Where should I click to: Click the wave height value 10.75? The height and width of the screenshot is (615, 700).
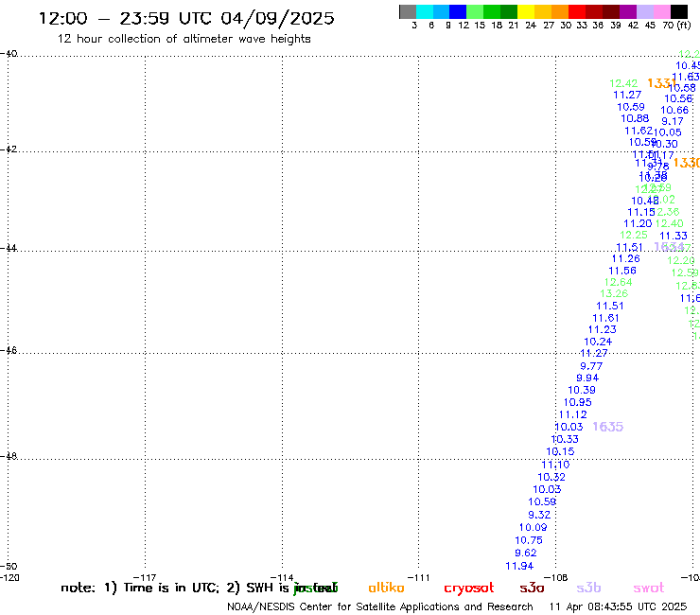(x=529, y=540)
